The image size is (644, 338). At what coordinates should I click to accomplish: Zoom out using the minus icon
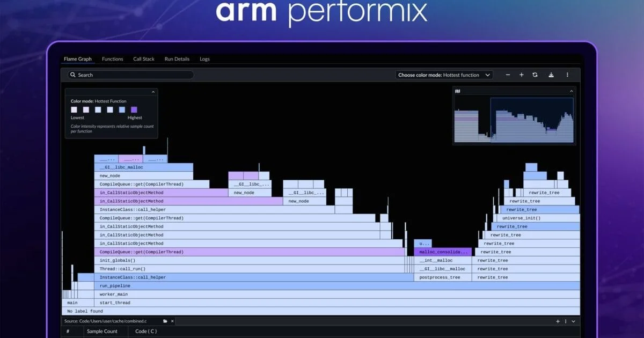[x=507, y=75]
